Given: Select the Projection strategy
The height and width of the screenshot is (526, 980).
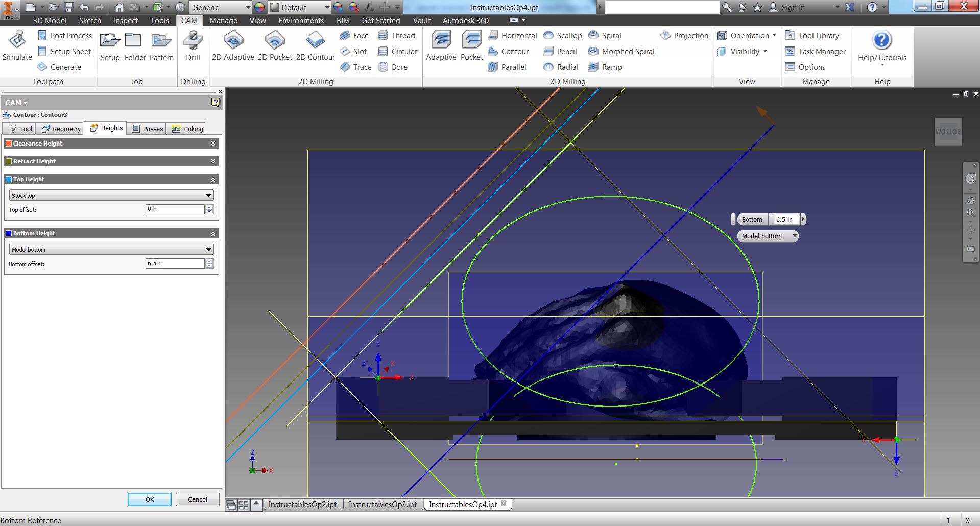Looking at the screenshot, I should (684, 36).
